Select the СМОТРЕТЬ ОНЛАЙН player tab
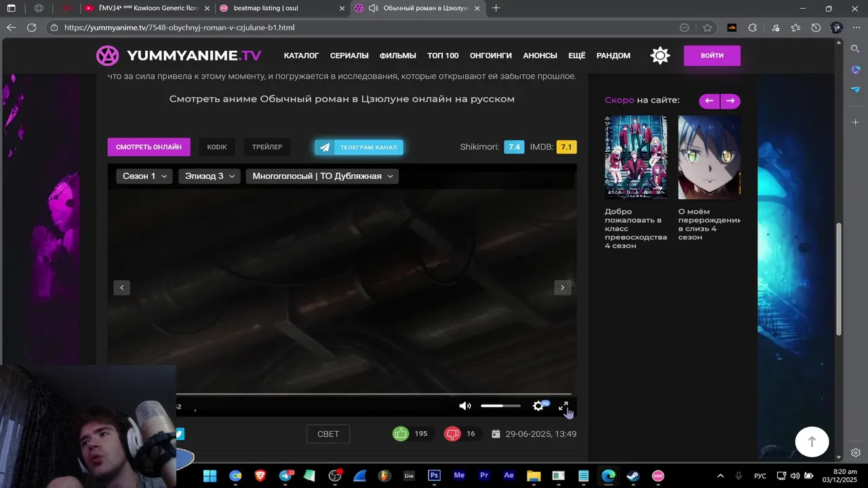 [x=149, y=147]
